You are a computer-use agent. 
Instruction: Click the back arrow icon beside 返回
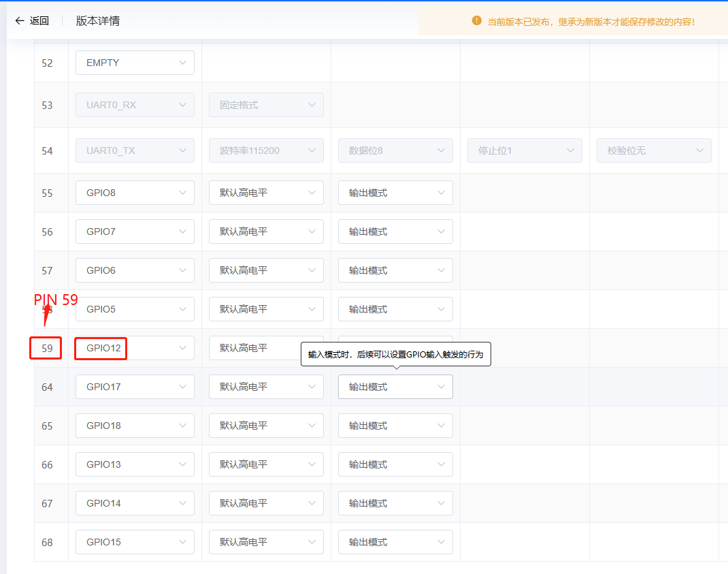coord(20,20)
